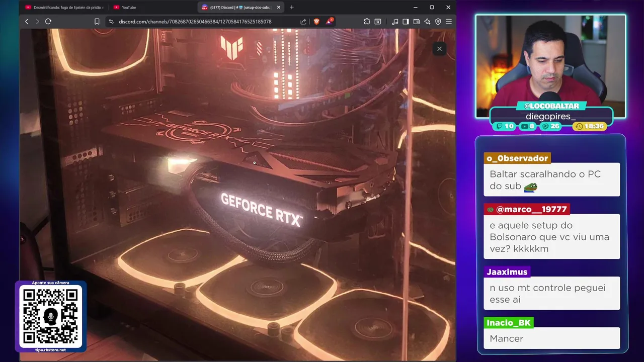This screenshot has width=644, height=362.
Task: Open site settings icon beside the URL
Action: click(x=111, y=22)
